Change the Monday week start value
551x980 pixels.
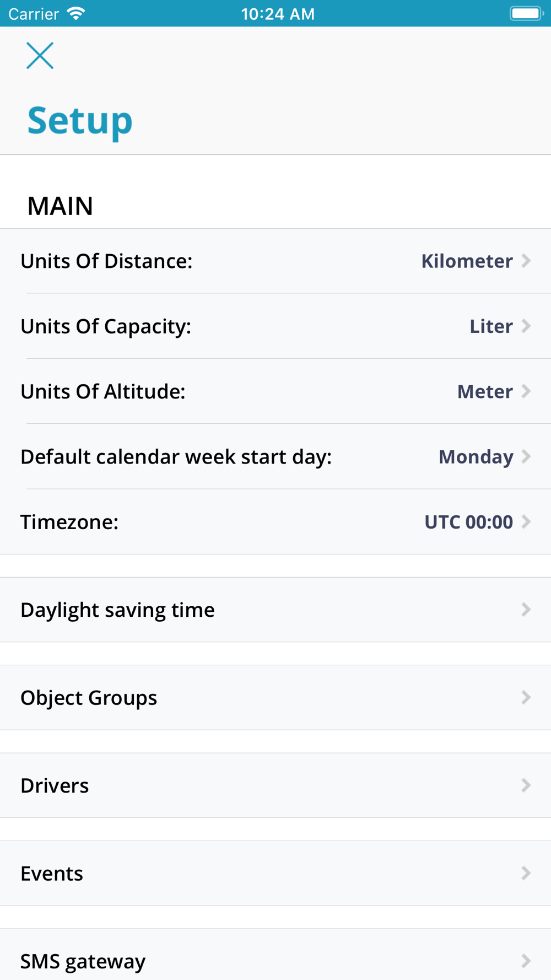[x=476, y=457]
